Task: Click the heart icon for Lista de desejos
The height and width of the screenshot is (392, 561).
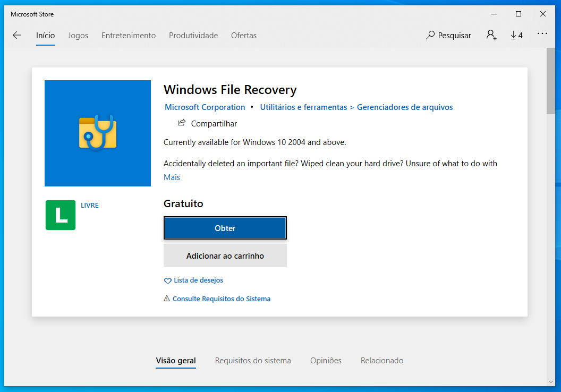Action: point(167,281)
